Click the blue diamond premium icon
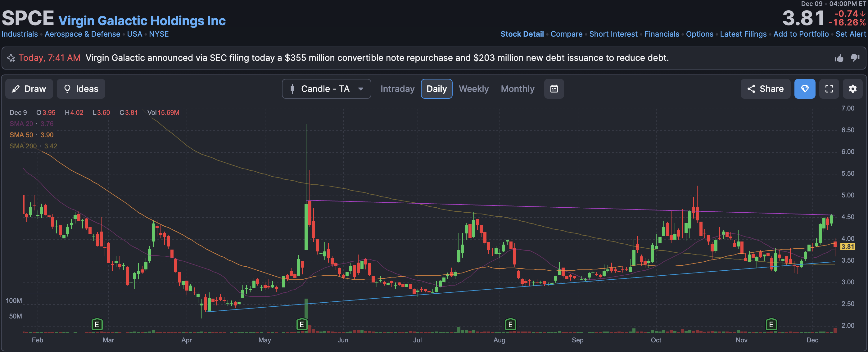Viewport: 868px width, 352px height. (804, 89)
